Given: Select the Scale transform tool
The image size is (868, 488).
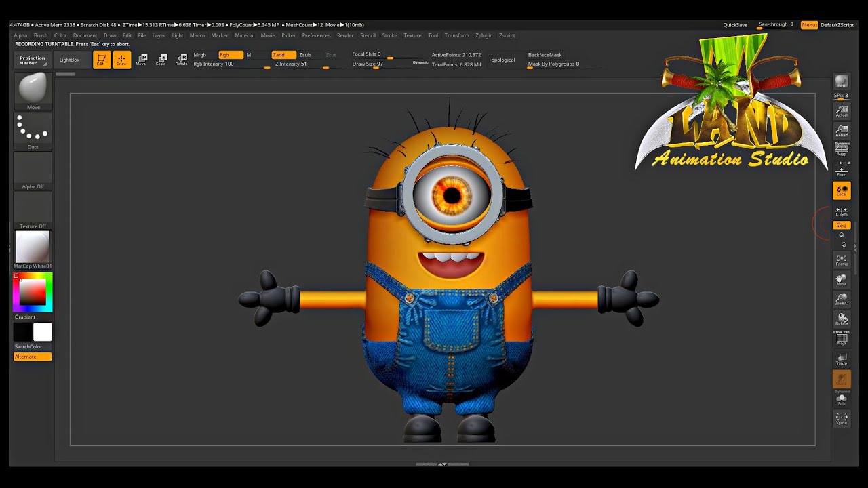Looking at the screenshot, I should pos(161,60).
